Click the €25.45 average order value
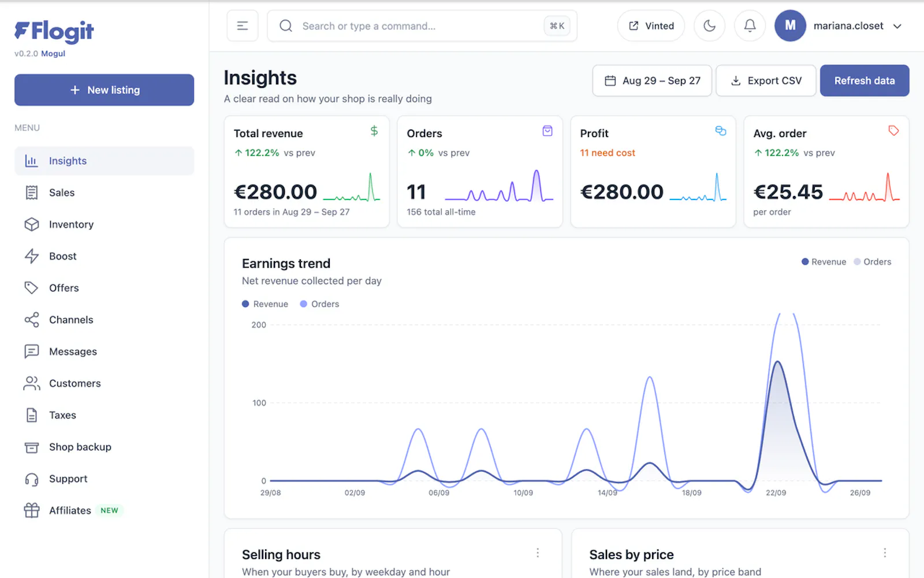The width and height of the screenshot is (924, 578). tap(788, 192)
